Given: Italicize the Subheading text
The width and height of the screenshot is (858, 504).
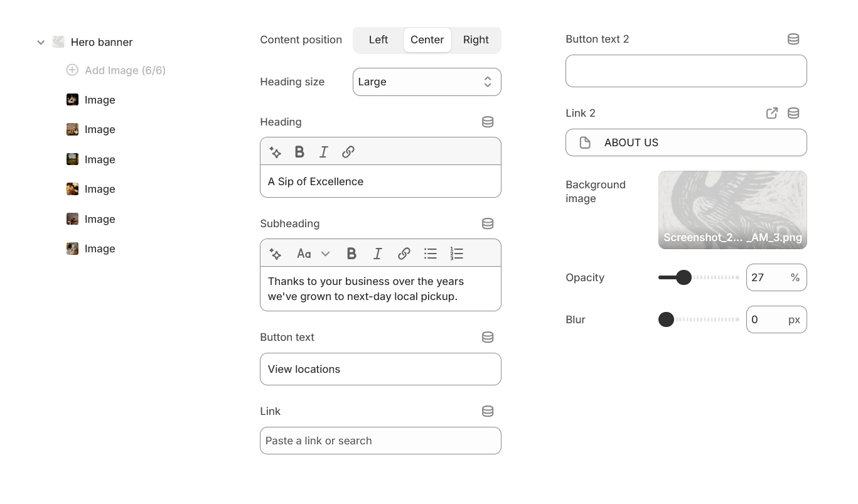Looking at the screenshot, I should pyautogui.click(x=377, y=253).
